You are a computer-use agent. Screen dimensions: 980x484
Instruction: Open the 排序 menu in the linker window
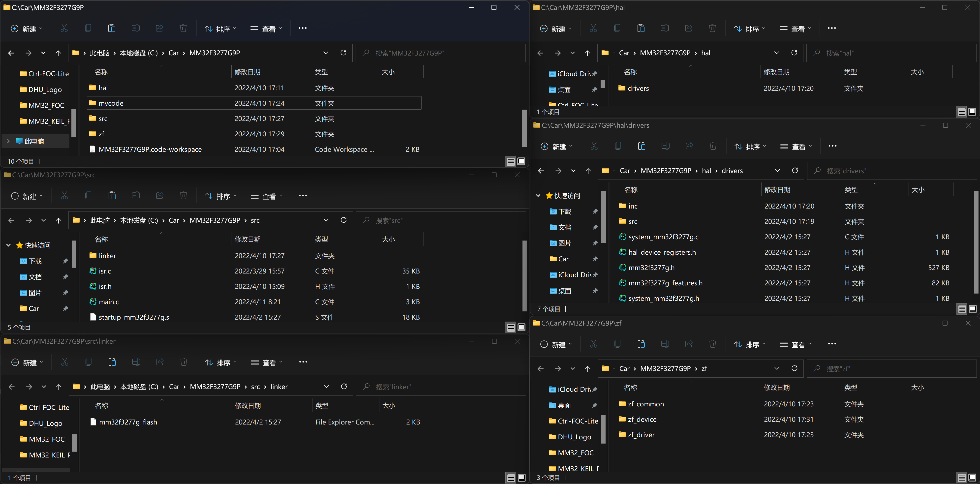[221, 363]
